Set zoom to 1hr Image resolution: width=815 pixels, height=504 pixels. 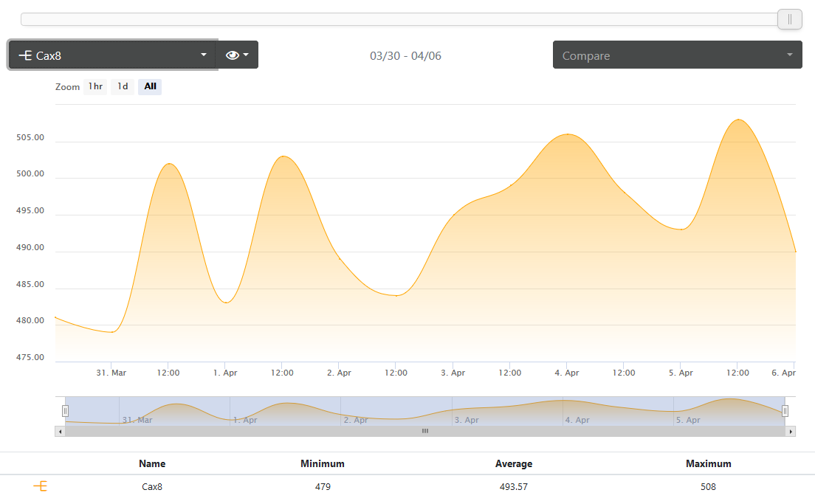coord(96,87)
